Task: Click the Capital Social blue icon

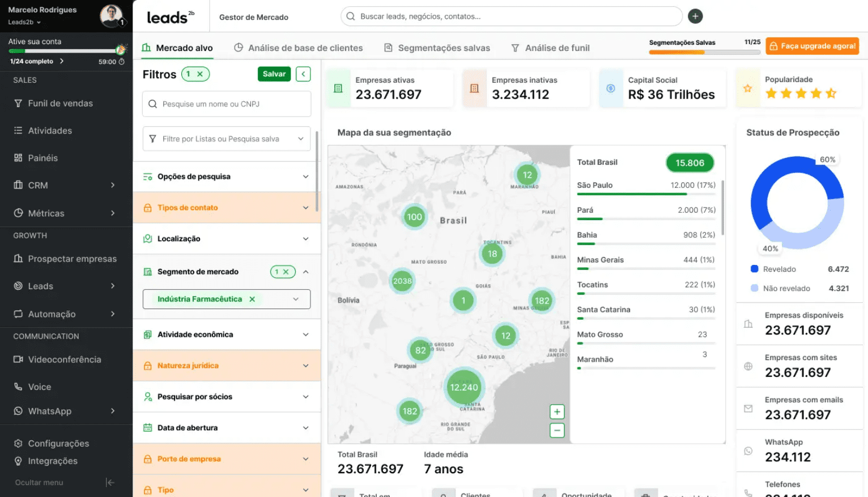Action: (611, 88)
